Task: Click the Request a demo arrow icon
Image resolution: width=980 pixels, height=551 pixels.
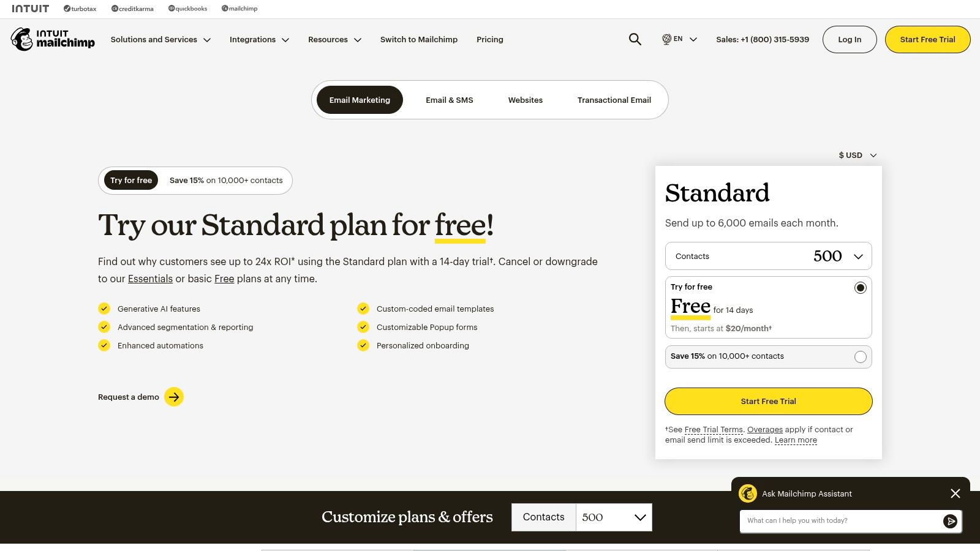Action: coord(174,397)
